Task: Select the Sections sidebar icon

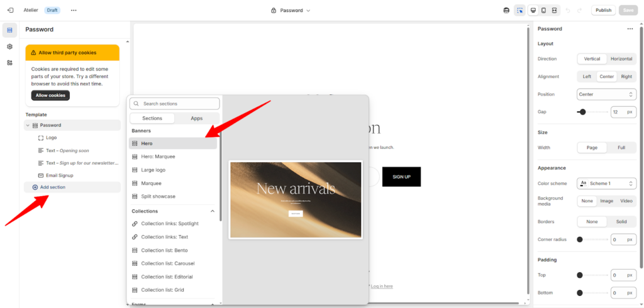Action: pyautogui.click(x=9, y=30)
